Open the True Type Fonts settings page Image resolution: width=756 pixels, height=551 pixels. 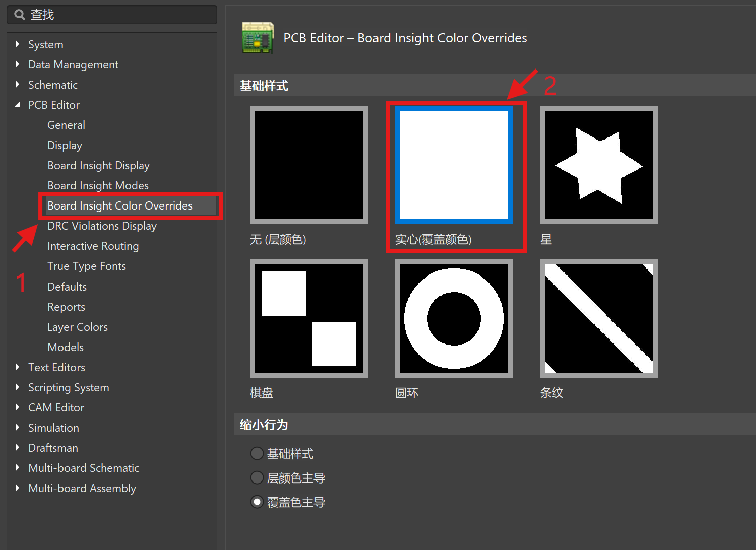pyautogui.click(x=87, y=266)
